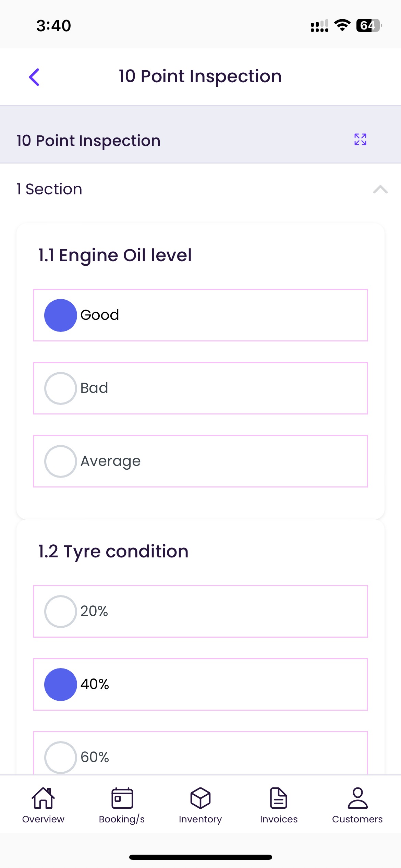
Task: Select 20% for Tyre condition
Action: (61, 612)
